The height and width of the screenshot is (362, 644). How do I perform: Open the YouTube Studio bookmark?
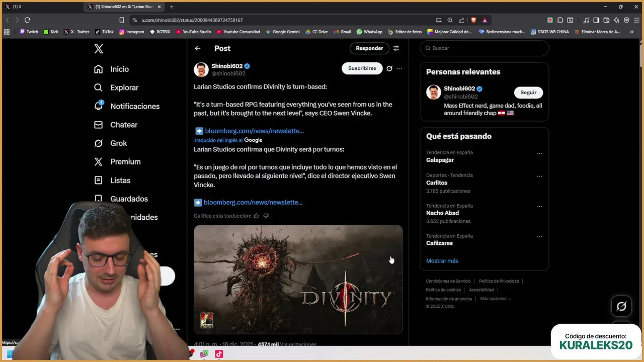tap(193, 32)
